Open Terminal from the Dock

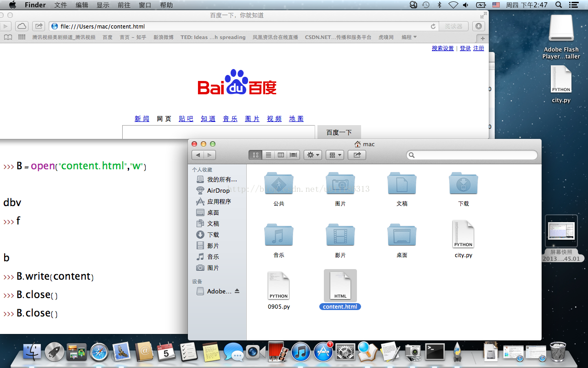(x=435, y=352)
